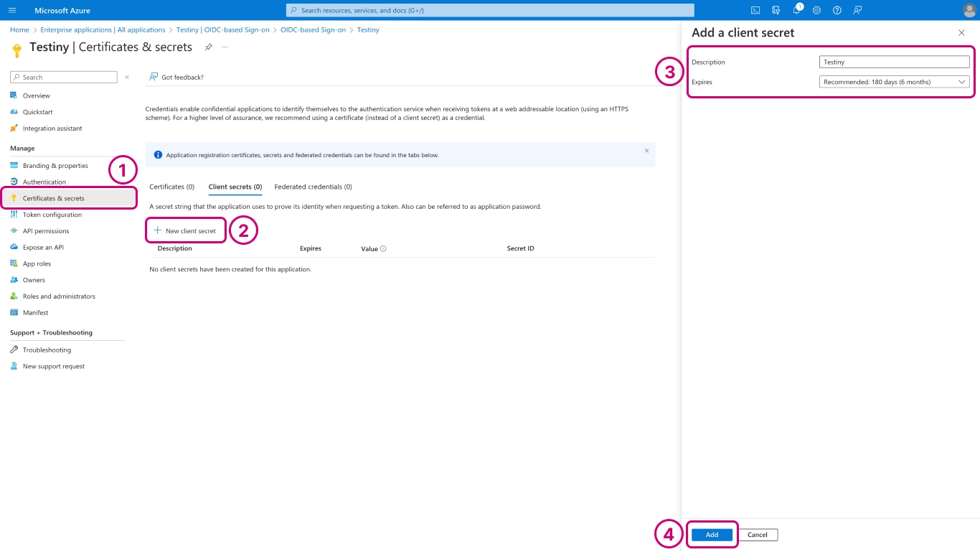Open the hamburger portal menu

point(12,11)
